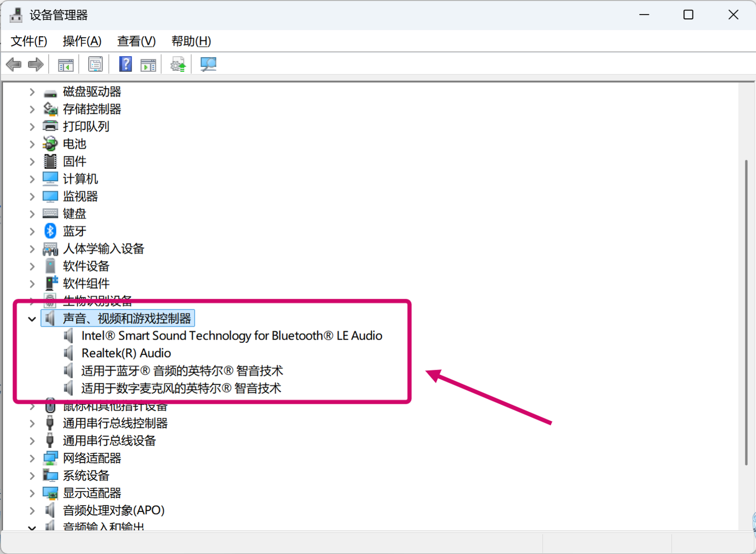This screenshot has height=554, width=756.
Task: Open the 操作(A) menu
Action: click(82, 41)
